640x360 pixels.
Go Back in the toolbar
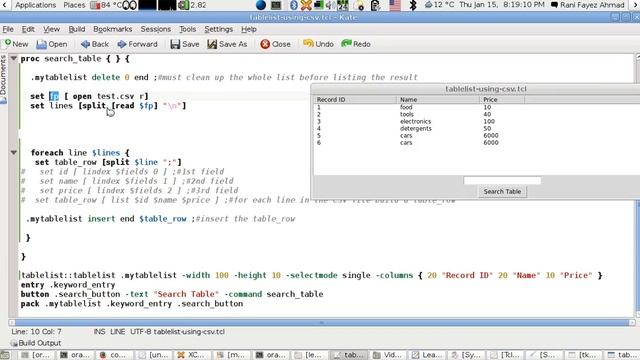(x=95, y=44)
